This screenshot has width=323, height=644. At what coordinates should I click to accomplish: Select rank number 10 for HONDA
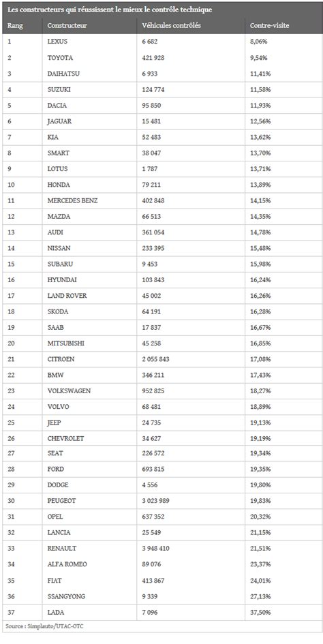(11, 185)
